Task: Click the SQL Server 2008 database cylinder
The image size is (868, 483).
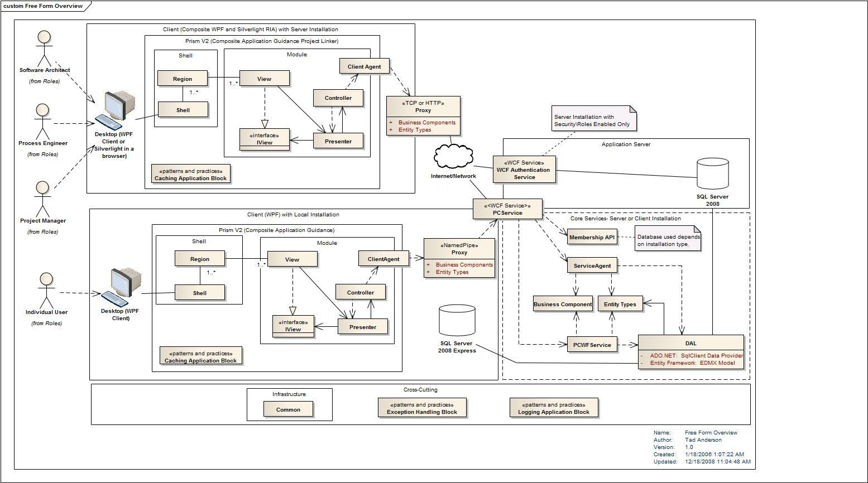Action: pyautogui.click(x=713, y=173)
